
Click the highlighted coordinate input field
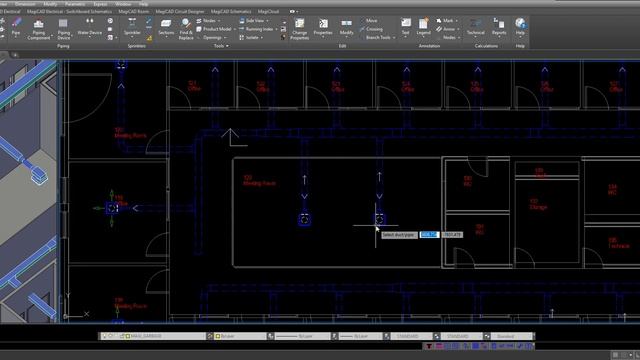(429, 235)
